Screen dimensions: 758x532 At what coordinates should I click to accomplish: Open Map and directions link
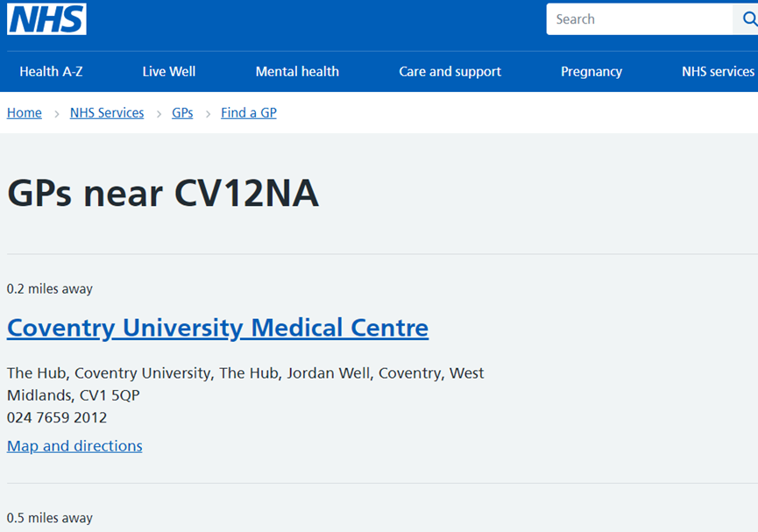74,446
